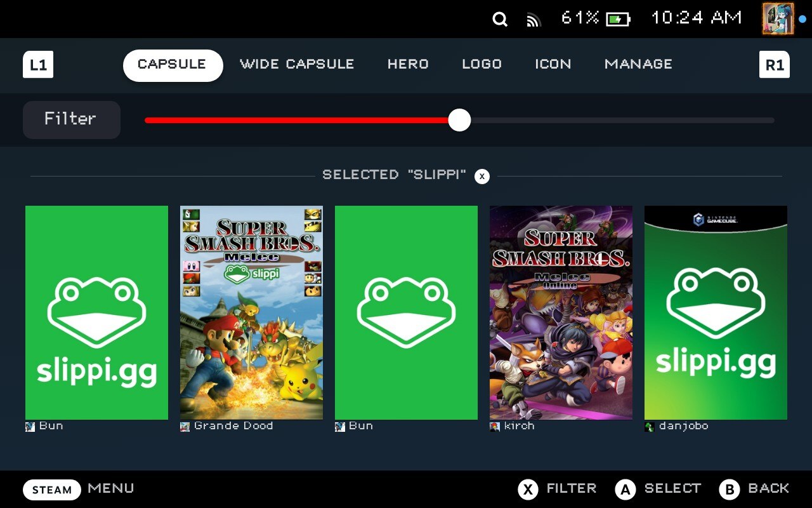Click the B button glyph in footer

pos(730,490)
